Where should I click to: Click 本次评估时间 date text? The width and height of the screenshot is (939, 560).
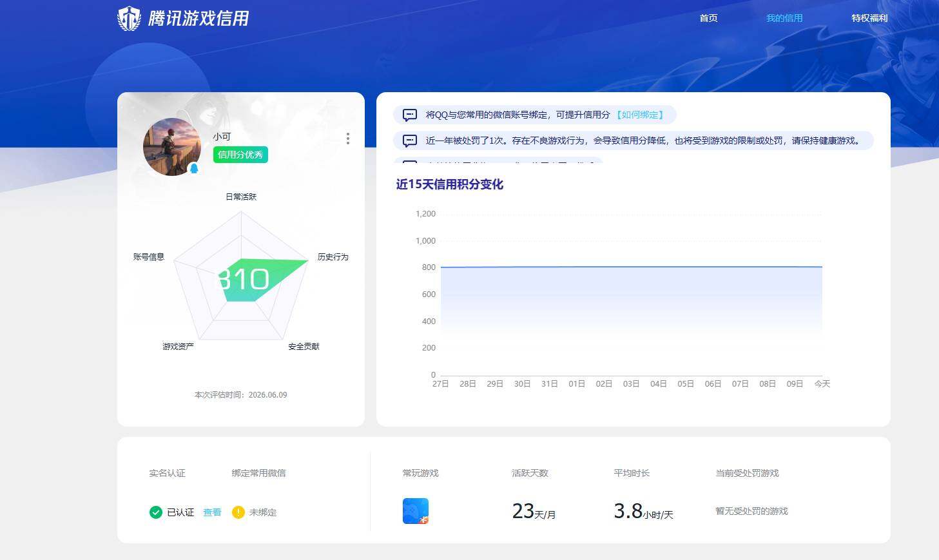click(241, 395)
